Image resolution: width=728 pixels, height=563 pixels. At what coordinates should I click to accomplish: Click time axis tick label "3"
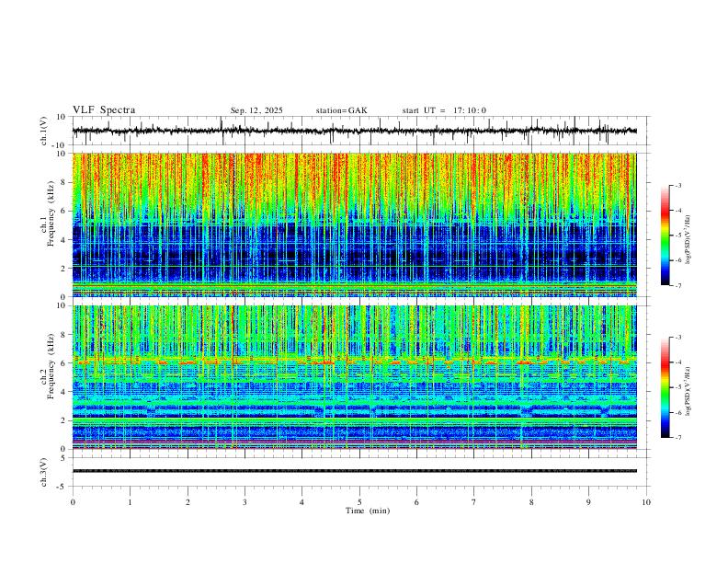[x=245, y=502]
